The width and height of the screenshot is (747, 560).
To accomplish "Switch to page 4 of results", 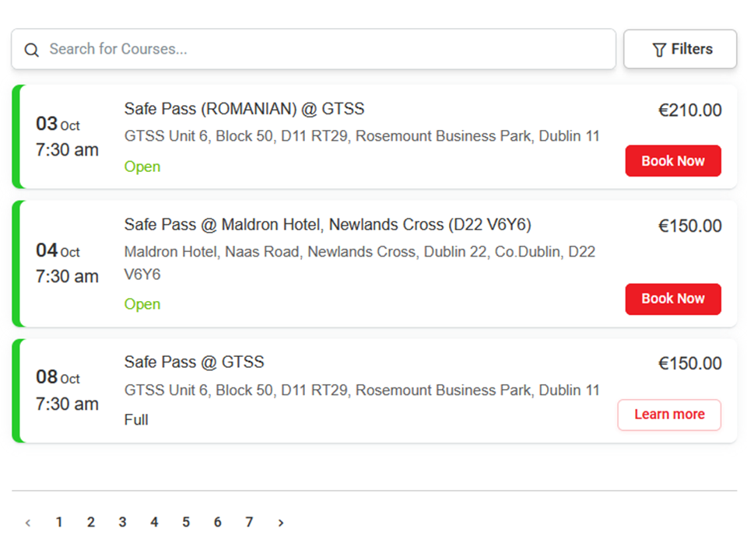I will click(x=154, y=523).
